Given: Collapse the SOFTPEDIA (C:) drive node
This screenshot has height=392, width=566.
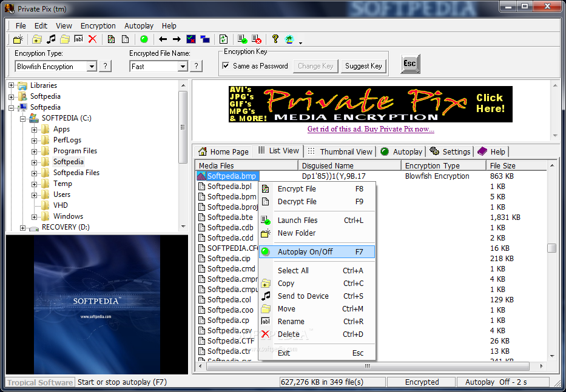Looking at the screenshot, I should (22, 118).
